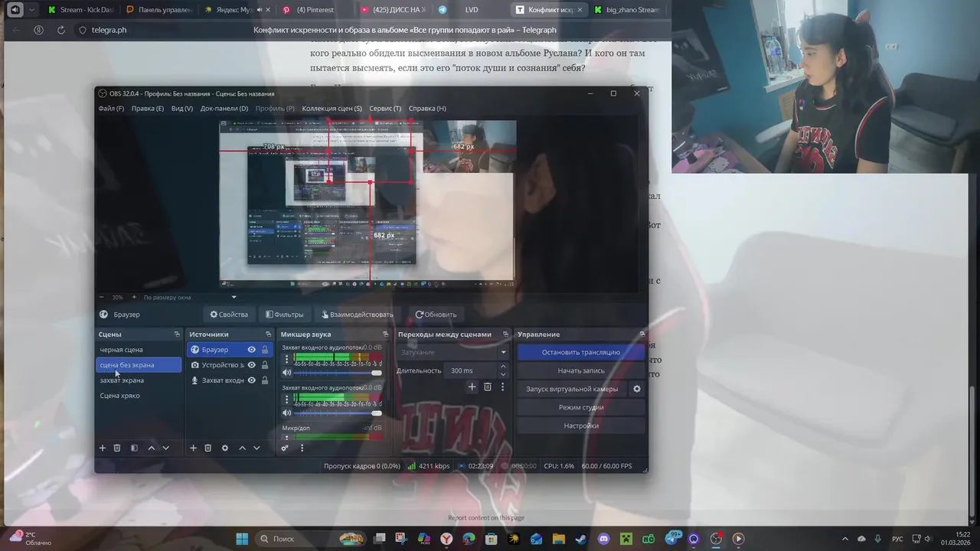
Task: Open advanced audio properties gears icon
Action: (x=285, y=448)
